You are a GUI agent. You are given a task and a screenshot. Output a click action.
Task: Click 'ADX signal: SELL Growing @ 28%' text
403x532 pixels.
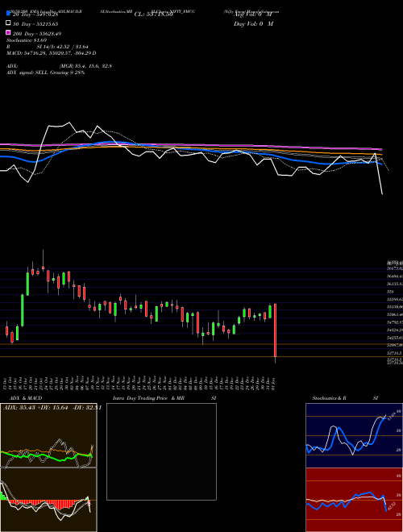(45, 73)
